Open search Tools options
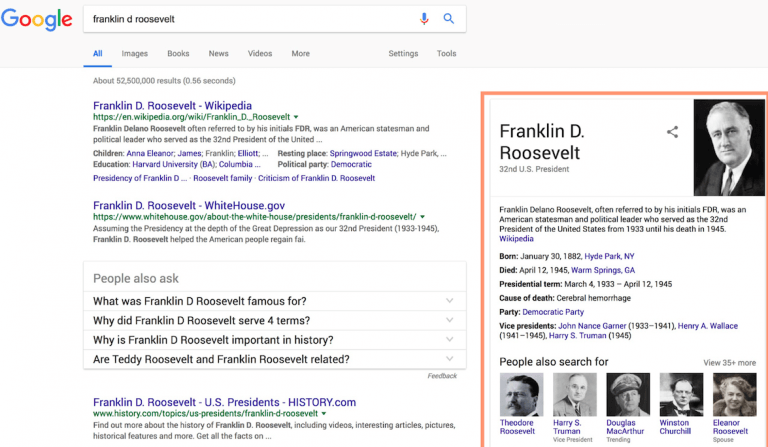Viewport: 768px width, 447px height. 446,53
